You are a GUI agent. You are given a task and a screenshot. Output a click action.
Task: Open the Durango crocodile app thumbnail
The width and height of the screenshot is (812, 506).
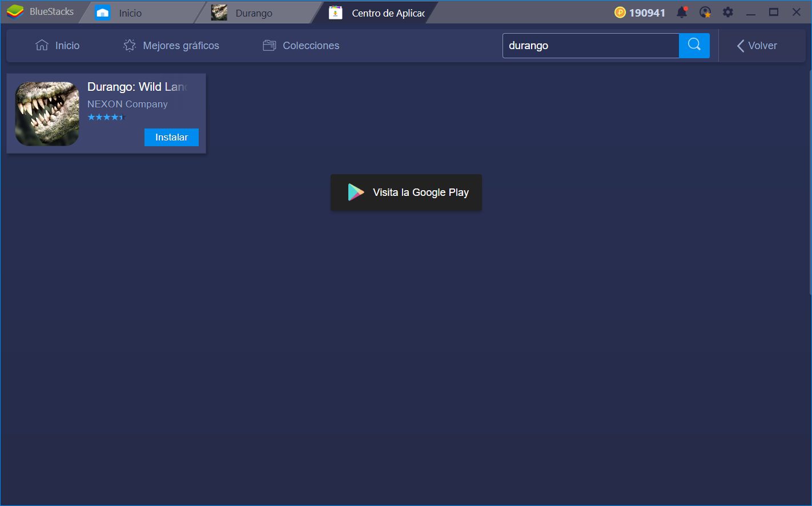47,113
